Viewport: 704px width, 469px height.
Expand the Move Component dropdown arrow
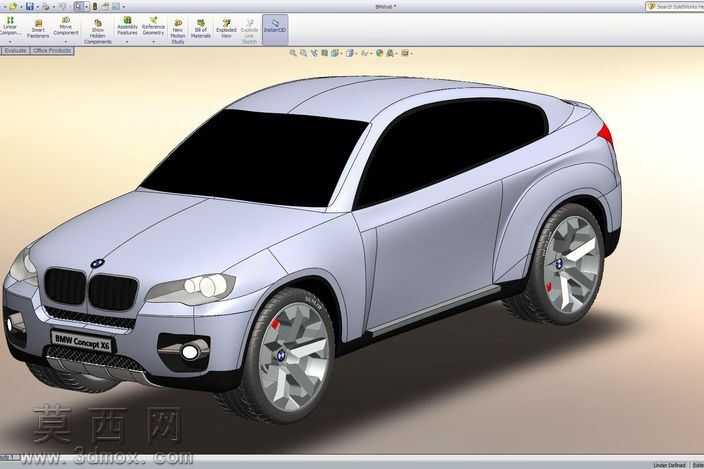click(66, 42)
